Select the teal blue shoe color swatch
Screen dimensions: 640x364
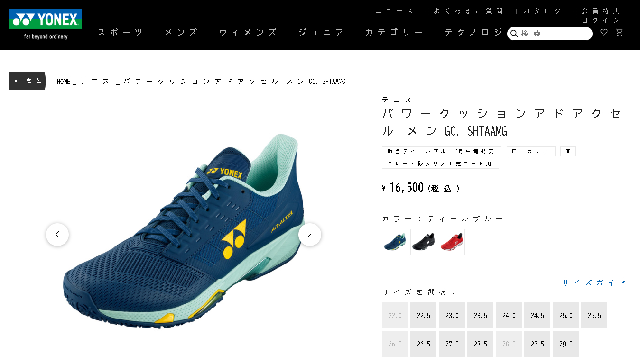395,242
